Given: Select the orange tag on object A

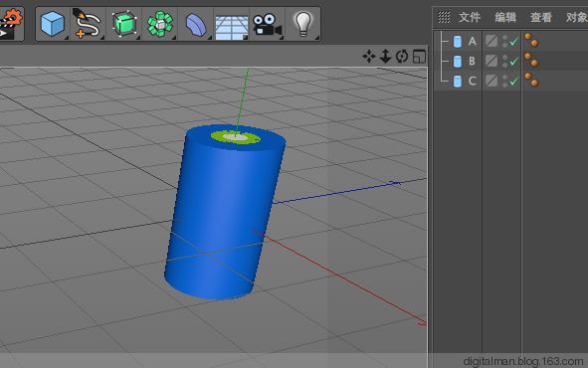Looking at the screenshot, I should click(x=531, y=40).
